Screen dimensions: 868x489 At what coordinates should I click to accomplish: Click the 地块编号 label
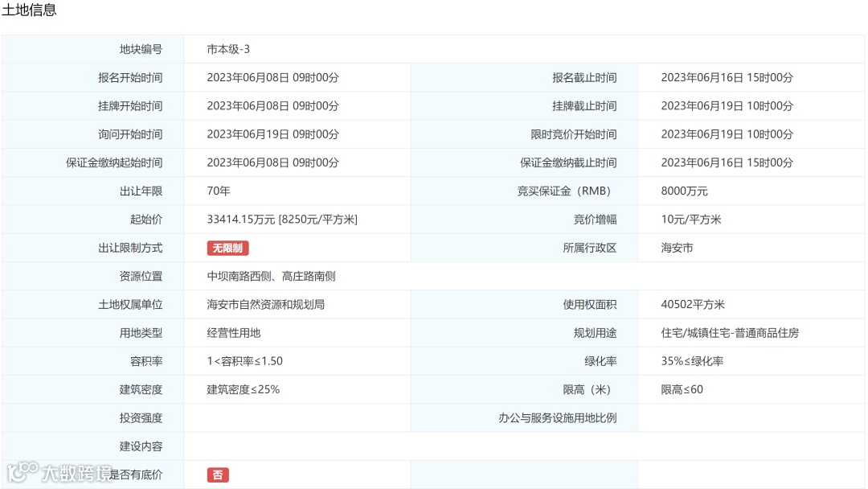pyautogui.click(x=141, y=49)
